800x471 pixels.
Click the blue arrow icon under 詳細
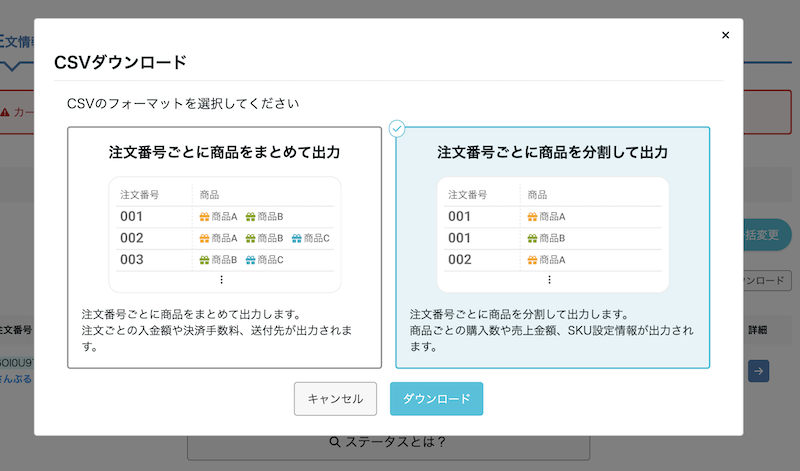click(x=758, y=371)
